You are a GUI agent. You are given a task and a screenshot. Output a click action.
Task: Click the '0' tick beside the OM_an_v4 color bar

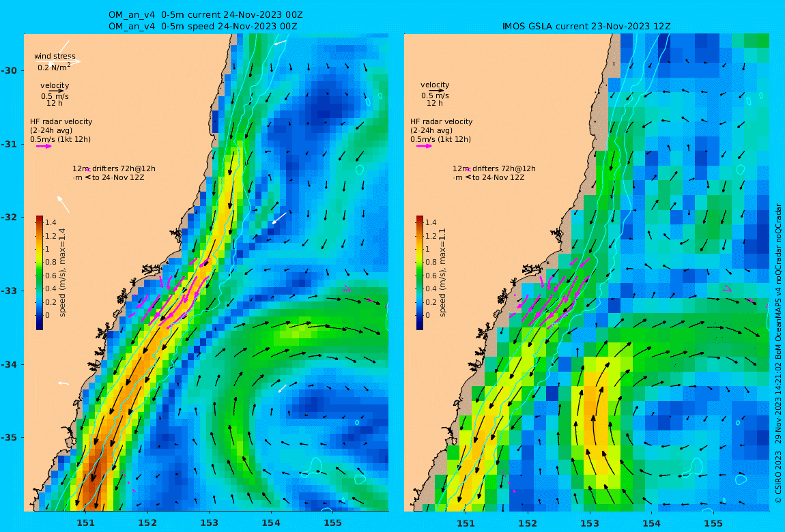click(48, 315)
